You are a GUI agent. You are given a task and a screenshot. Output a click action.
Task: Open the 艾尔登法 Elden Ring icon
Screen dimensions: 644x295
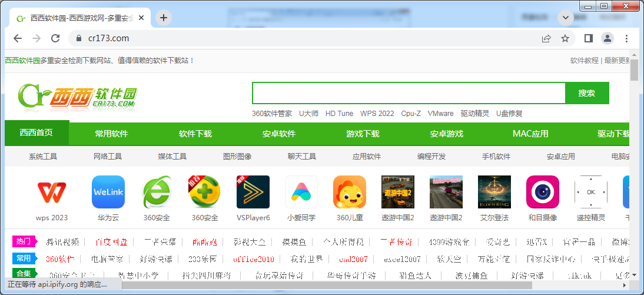click(x=494, y=192)
